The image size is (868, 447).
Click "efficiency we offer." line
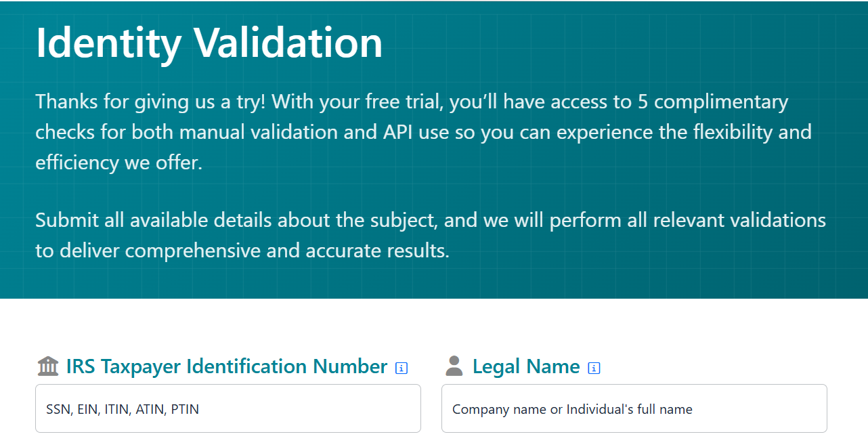[x=118, y=162]
